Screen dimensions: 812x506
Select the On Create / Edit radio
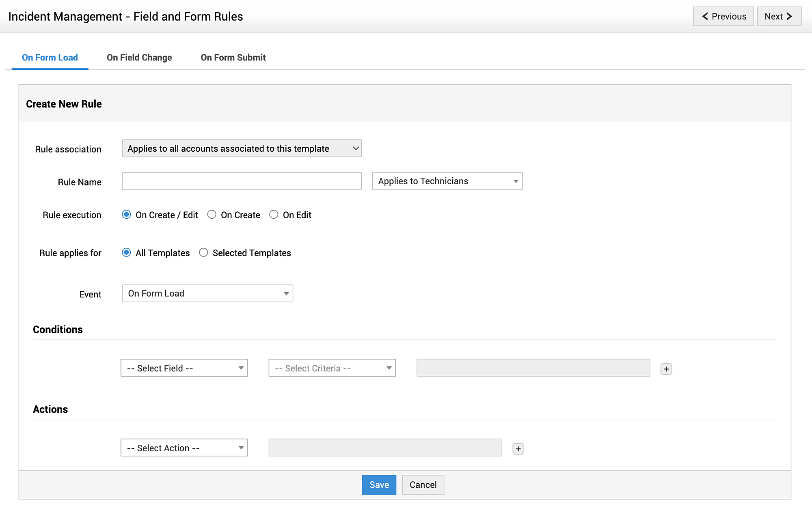pyautogui.click(x=127, y=215)
